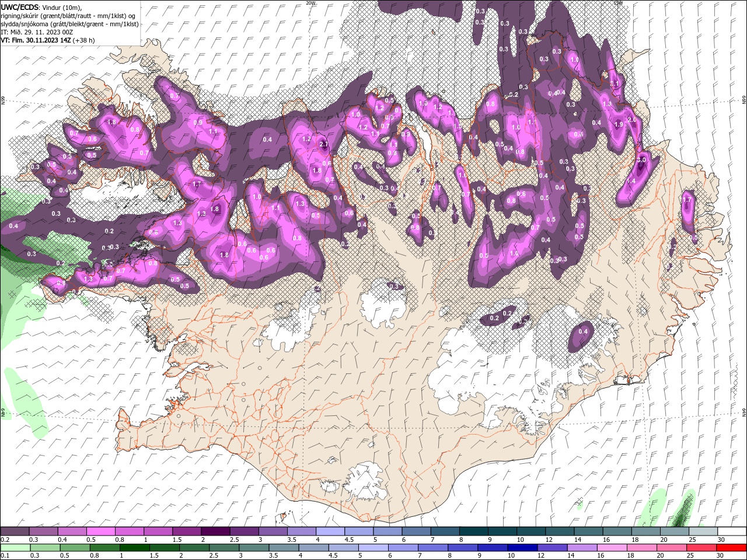Click the 20W longitude label at the top
Viewport: 747px width, 560px height.
pos(310,3)
